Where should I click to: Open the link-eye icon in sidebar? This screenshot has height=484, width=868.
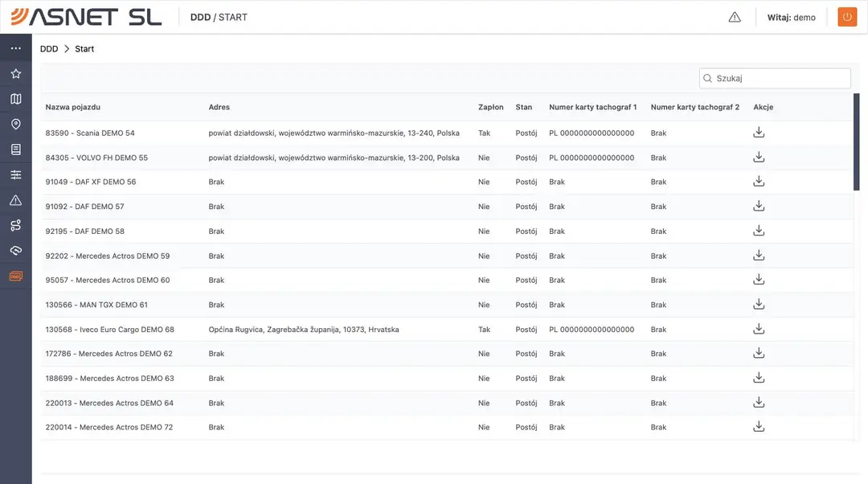point(15,250)
